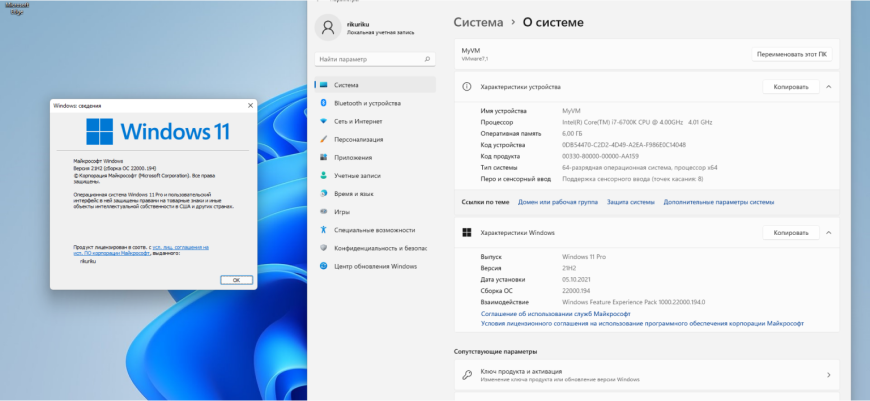Click the key icon for Ключ продукта
The image size is (870, 401).
pos(467,375)
